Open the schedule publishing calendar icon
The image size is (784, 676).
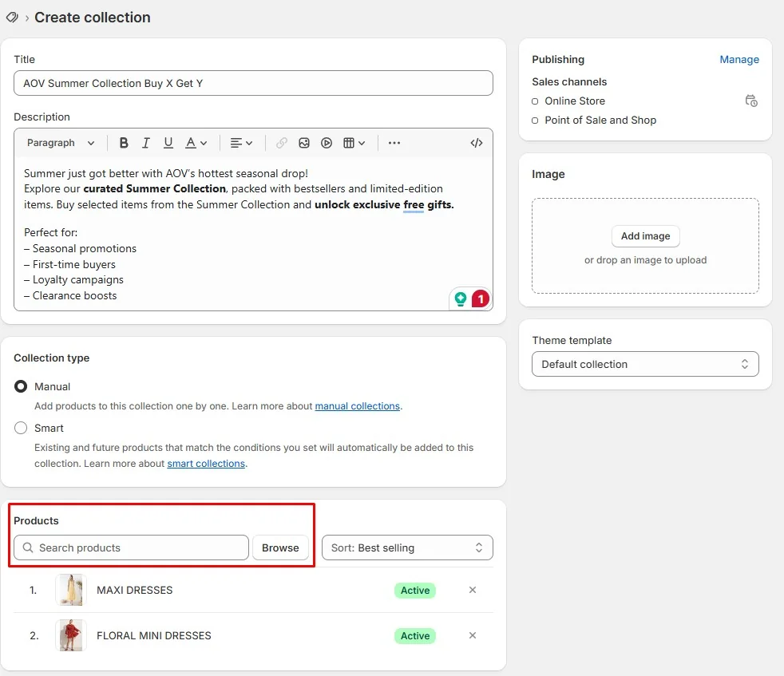coord(751,101)
